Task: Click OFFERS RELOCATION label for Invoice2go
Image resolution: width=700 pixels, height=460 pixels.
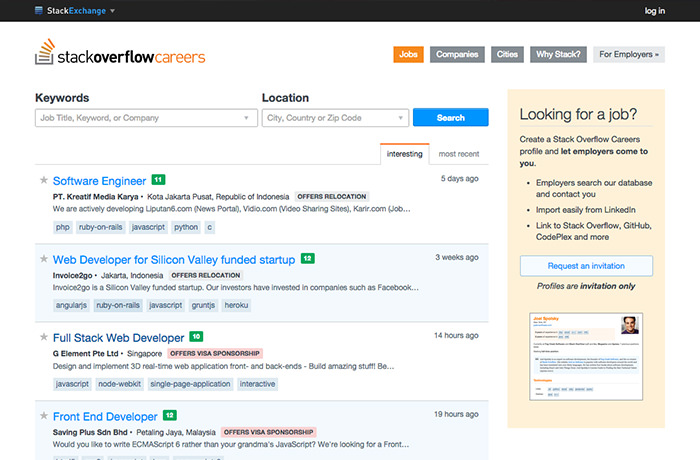Action: [206, 276]
